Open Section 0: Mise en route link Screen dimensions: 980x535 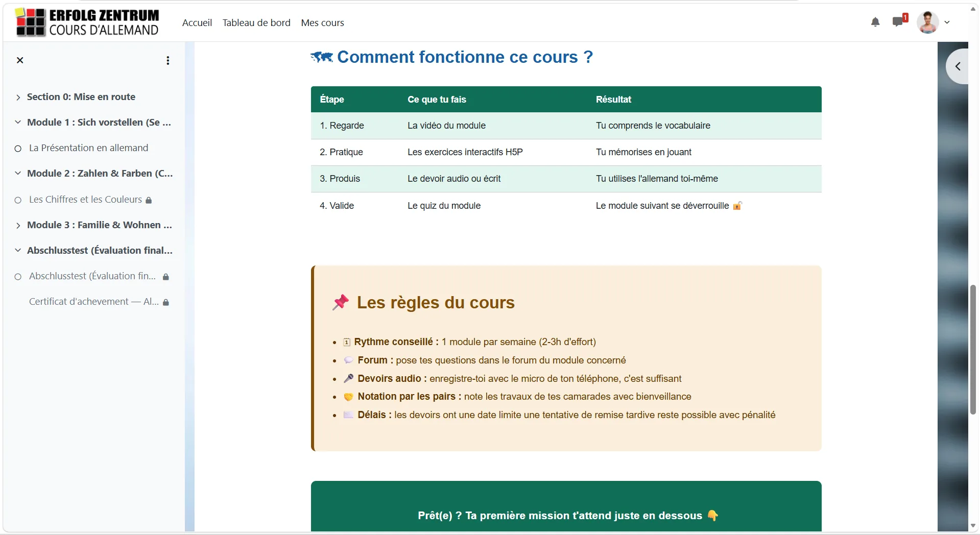tap(81, 97)
